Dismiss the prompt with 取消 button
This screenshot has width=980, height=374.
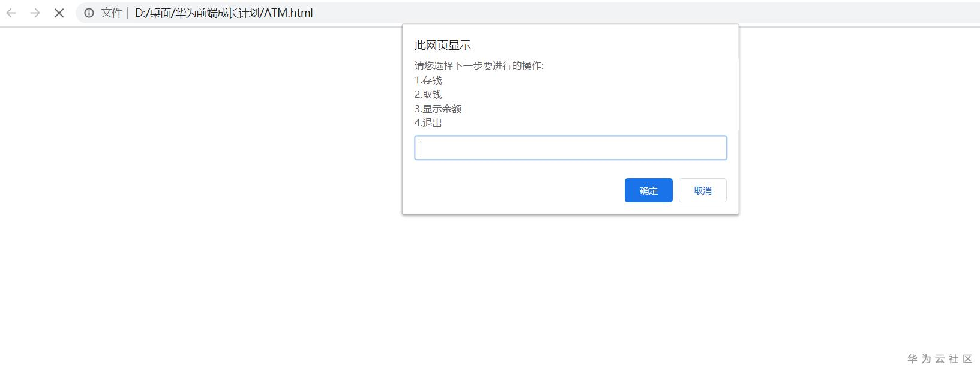click(x=702, y=190)
